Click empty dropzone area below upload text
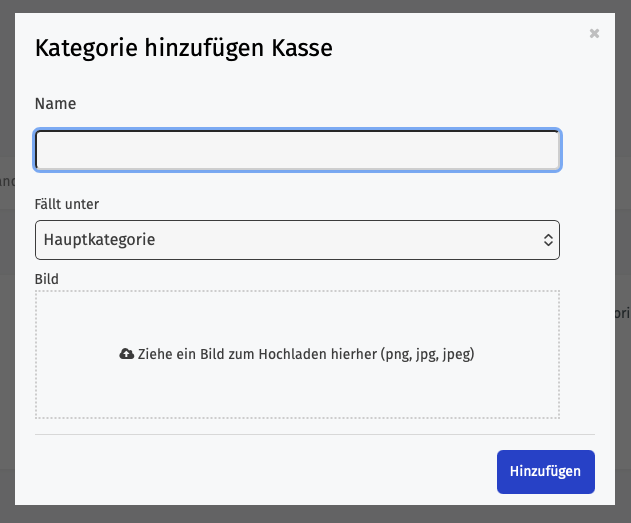631x523 pixels. 297,392
